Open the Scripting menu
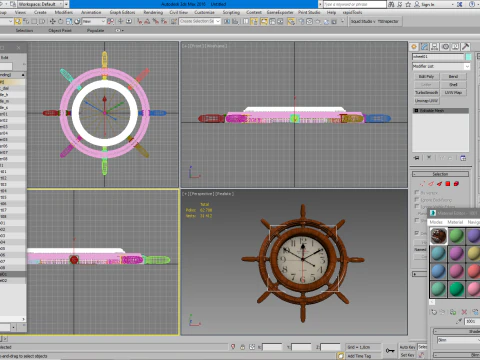The image size is (480, 360). pos(231,12)
